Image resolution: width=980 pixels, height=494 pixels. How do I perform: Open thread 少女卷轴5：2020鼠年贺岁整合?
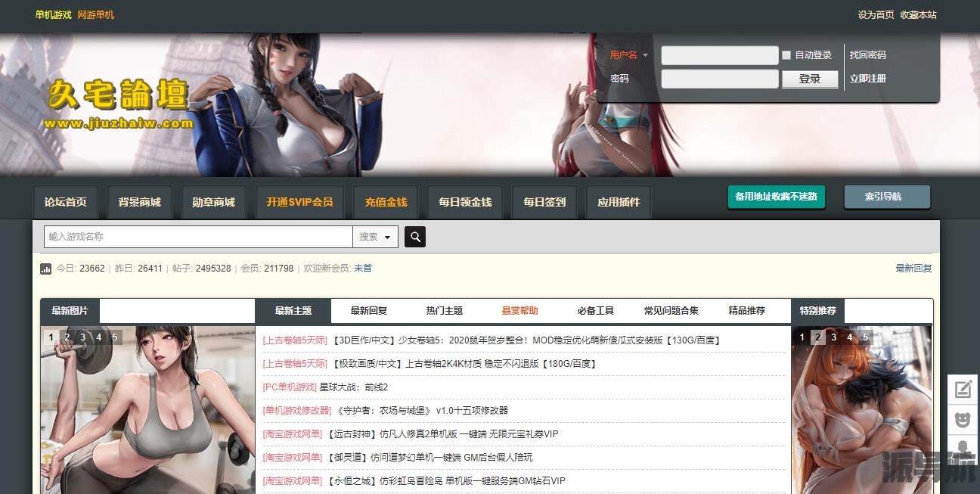point(526,340)
